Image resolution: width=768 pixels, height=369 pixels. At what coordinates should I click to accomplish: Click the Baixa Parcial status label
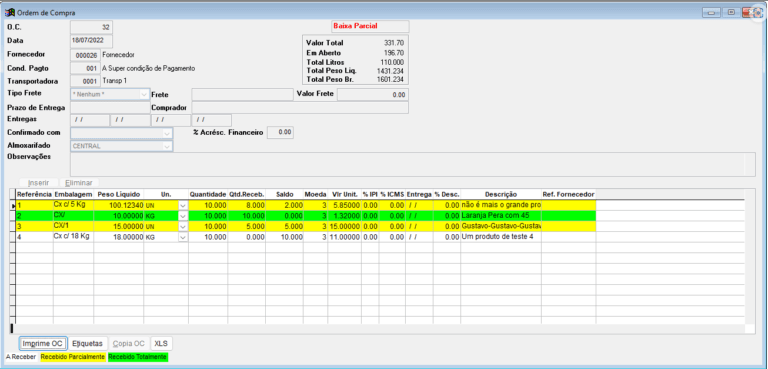[356, 26]
